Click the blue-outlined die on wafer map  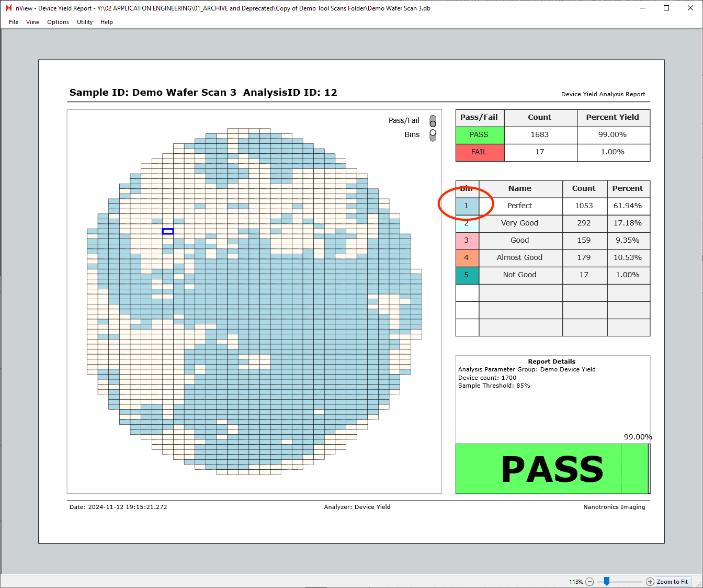[x=168, y=231]
